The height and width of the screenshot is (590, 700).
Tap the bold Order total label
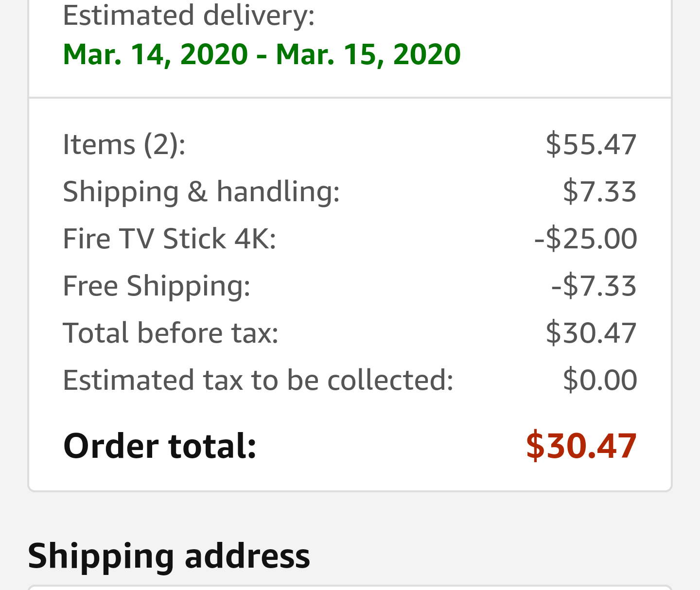(159, 446)
